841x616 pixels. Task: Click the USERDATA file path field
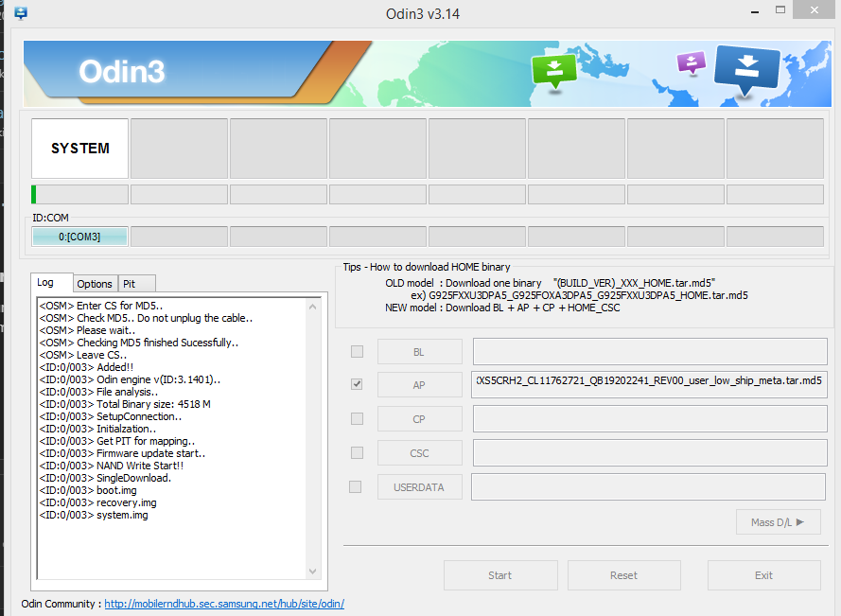point(648,486)
